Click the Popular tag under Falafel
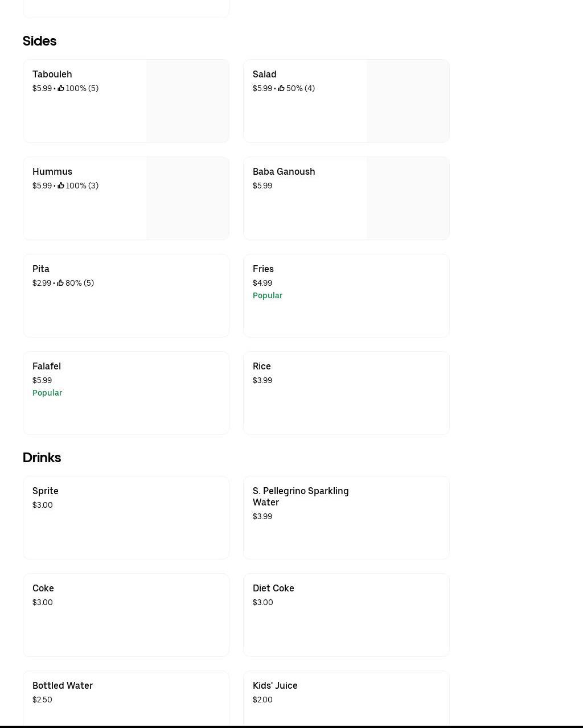The width and height of the screenshot is (583, 728). 47,393
